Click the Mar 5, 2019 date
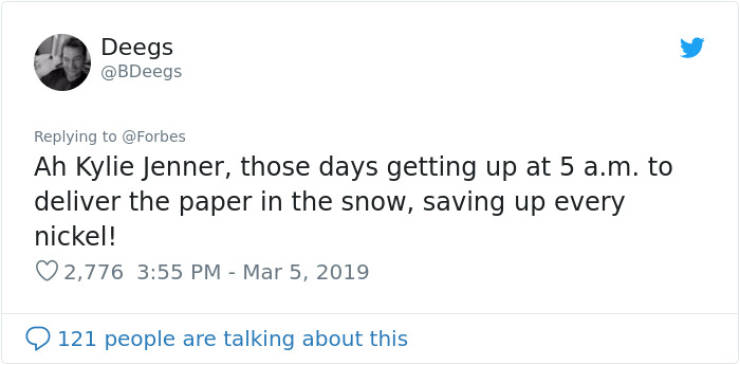Viewport: 740px width, 365px height. coord(305,272)
